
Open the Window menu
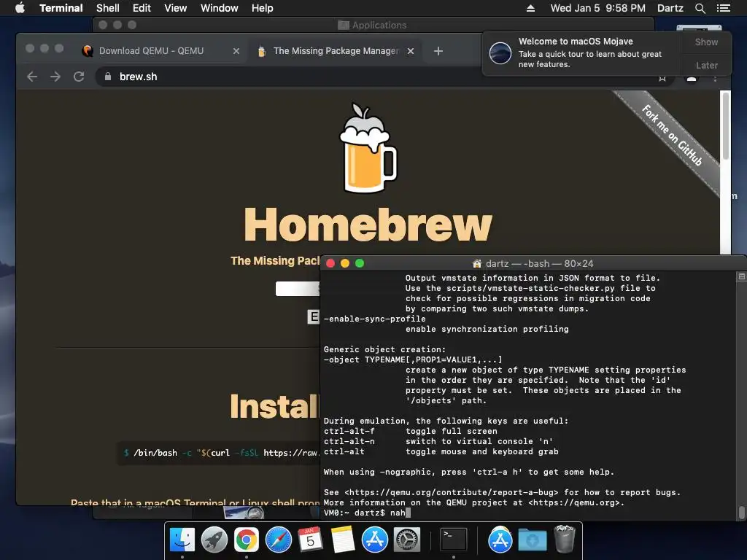(x=219, y=8)
